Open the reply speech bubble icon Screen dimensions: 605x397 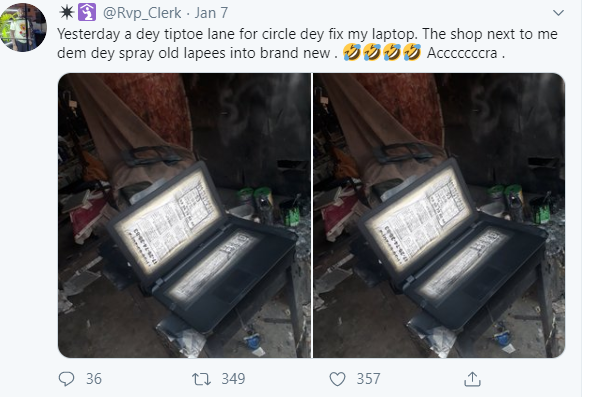point(66,379)
